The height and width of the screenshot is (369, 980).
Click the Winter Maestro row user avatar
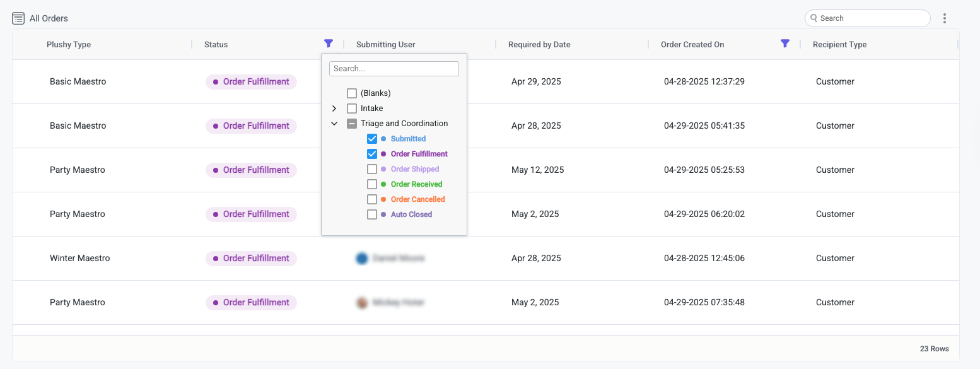pyautogui.click(x=362, y=259)
